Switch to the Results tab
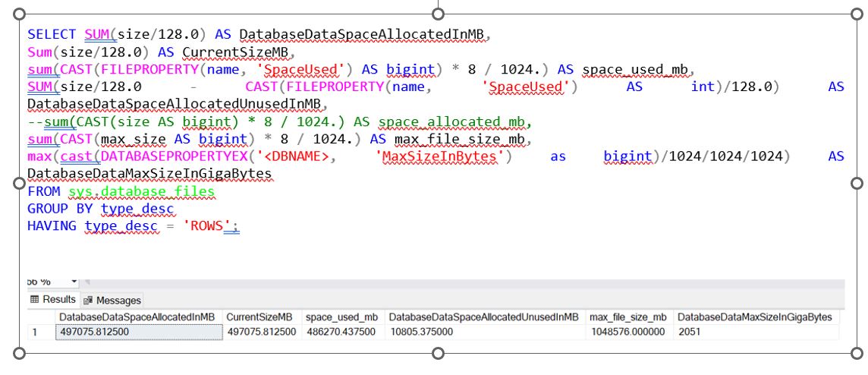The image size is (868, 375). pos(53,300)
